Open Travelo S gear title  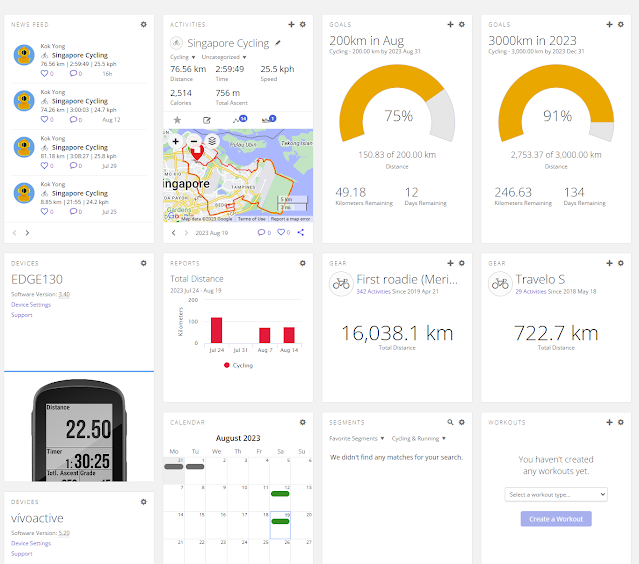pyautogui.click(x=540, y=280)
